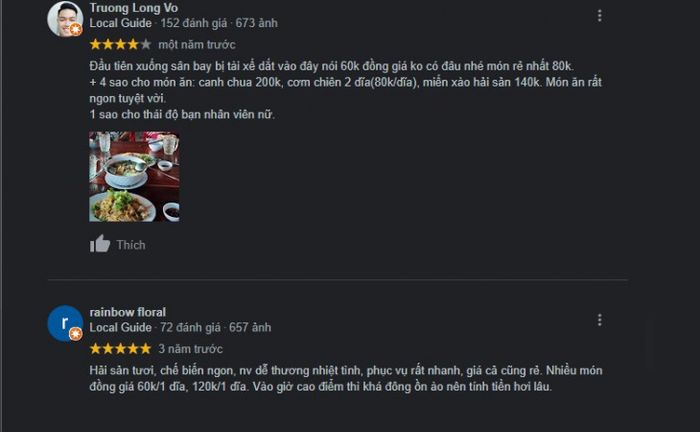The height and width of the screenshot is (432, 700).
Task: Click the Local Guide badge on Truong's avatar
Action: [76, 29]
